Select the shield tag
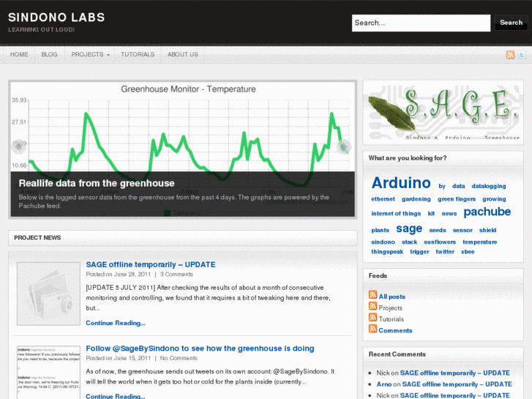The width and height of the screenshot is (532, 399). [487, 230]
